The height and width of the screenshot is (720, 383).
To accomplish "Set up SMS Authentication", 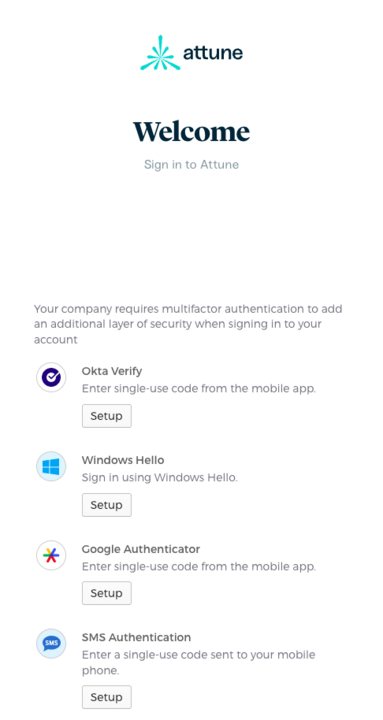I will tap(107, 697).
